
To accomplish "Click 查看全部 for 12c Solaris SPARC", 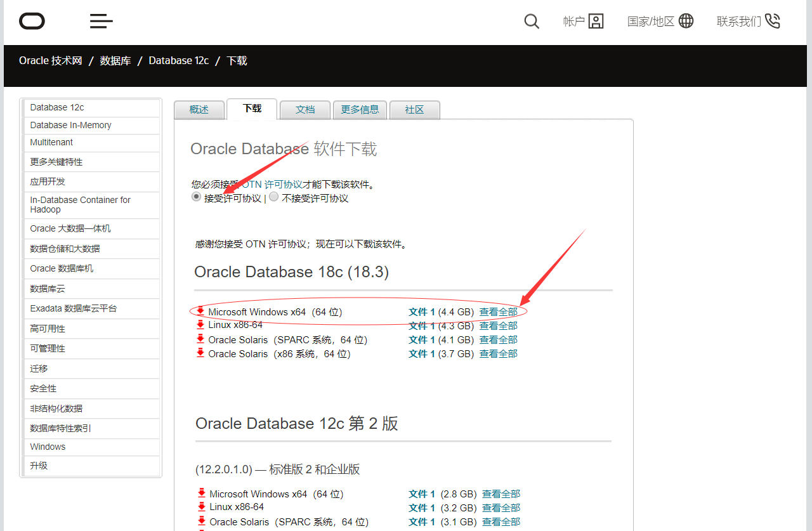I will [x=501, y=522].
